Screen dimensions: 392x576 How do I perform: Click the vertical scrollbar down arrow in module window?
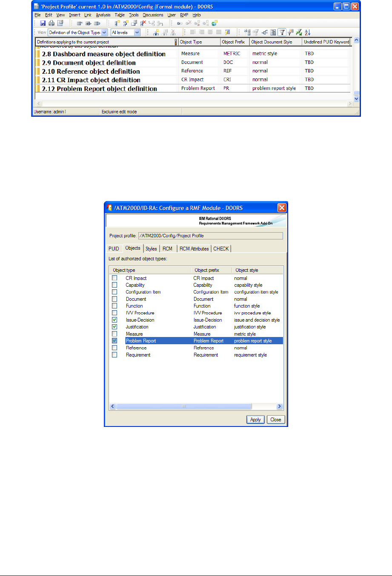tap(357, 98)
